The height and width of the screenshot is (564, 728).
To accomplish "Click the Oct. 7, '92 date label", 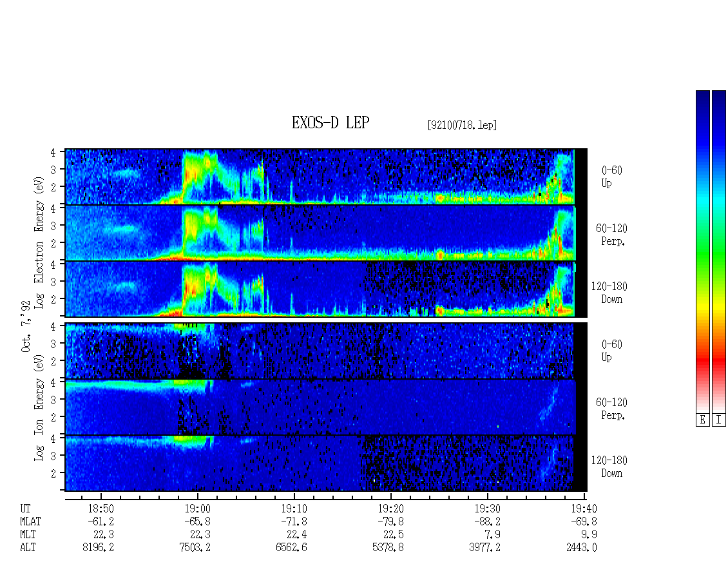I will 26,326.
